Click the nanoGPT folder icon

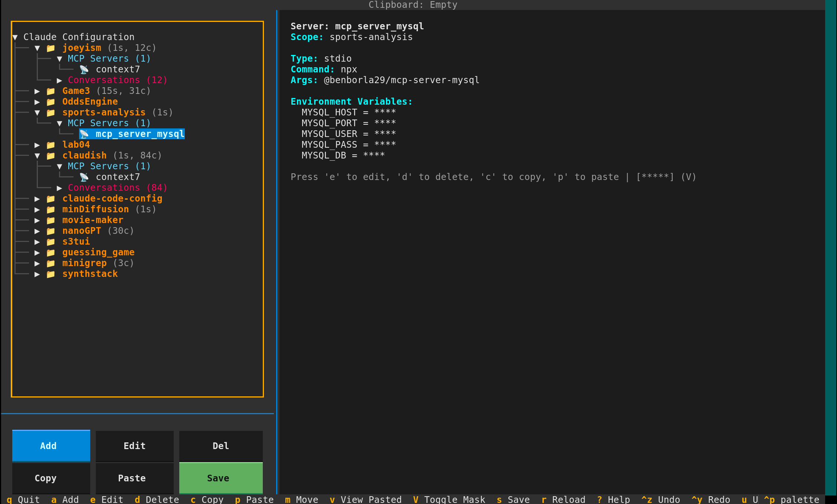point(51,231)
